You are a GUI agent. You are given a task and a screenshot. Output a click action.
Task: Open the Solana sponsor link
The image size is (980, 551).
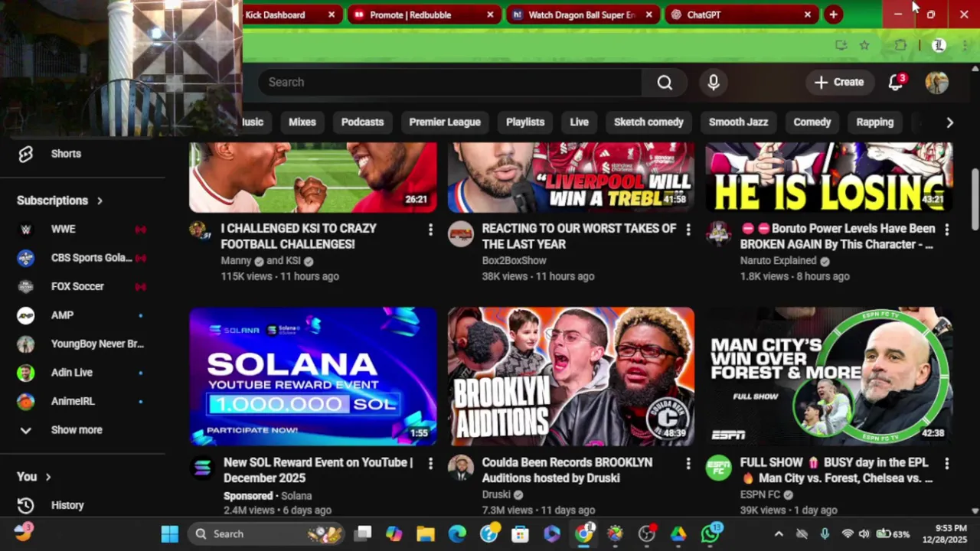[296, 496]
